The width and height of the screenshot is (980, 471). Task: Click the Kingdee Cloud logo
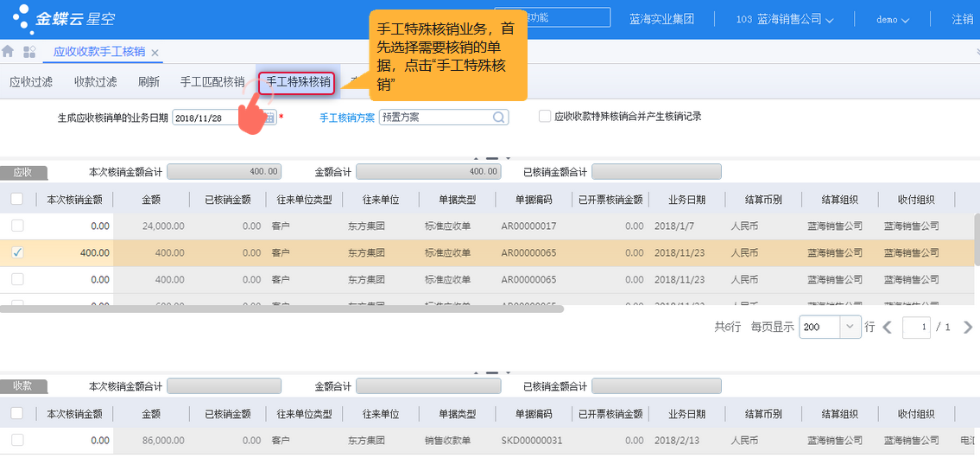(x=65, y=19)
